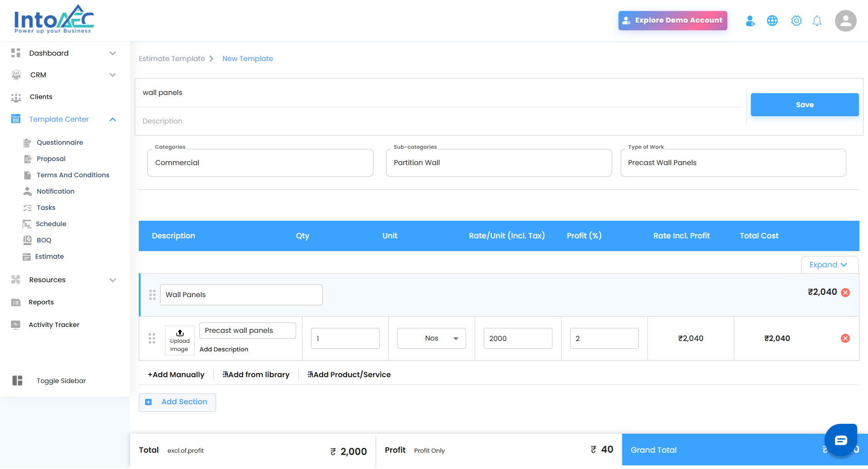Click the Tasks checklist icon
This screenshot has height=469, width=868.
tap(28, 208)
